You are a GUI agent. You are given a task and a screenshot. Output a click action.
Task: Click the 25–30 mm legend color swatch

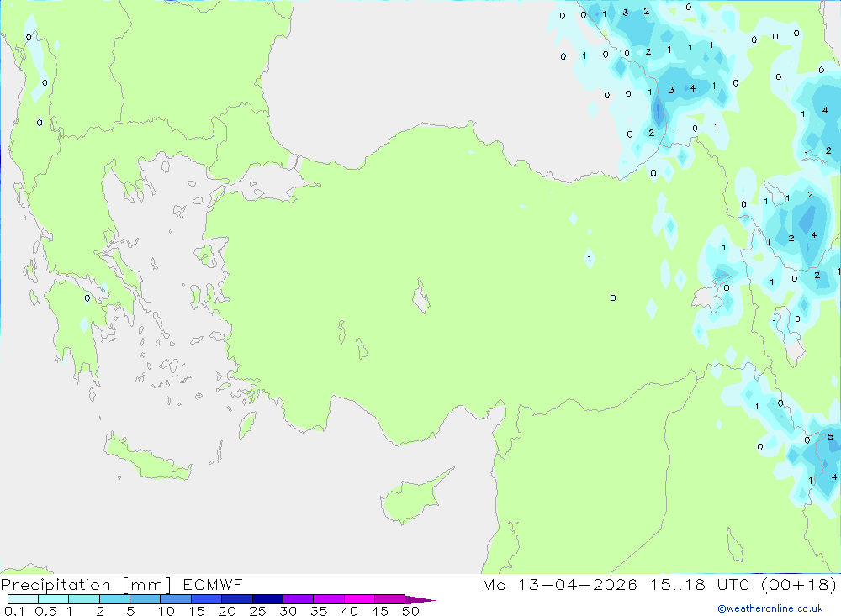(x=267, y=599)
